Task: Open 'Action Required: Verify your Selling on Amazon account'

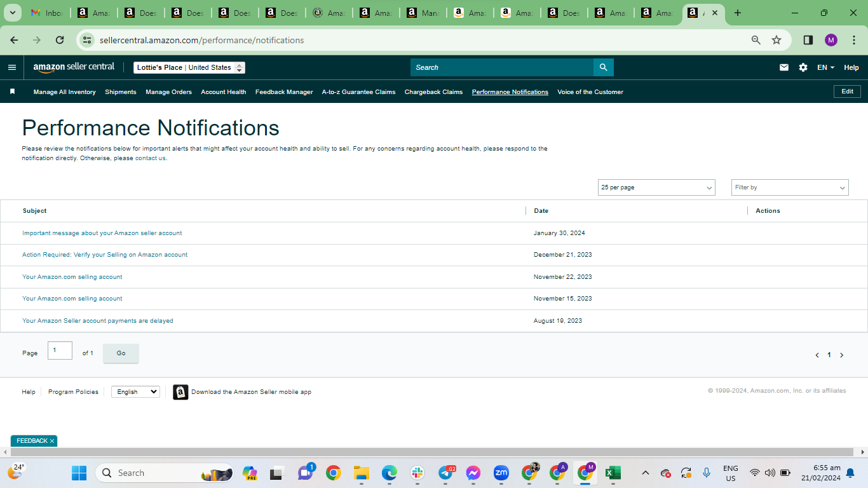Action: click(x=105, y=255)
